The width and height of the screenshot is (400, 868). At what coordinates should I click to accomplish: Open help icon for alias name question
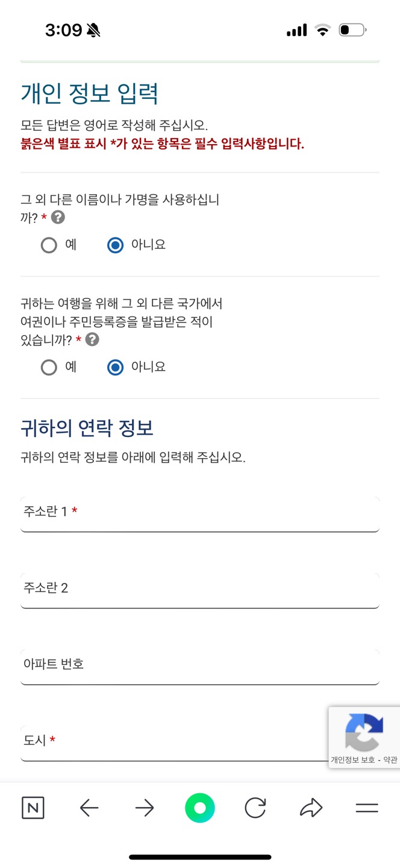58,218
